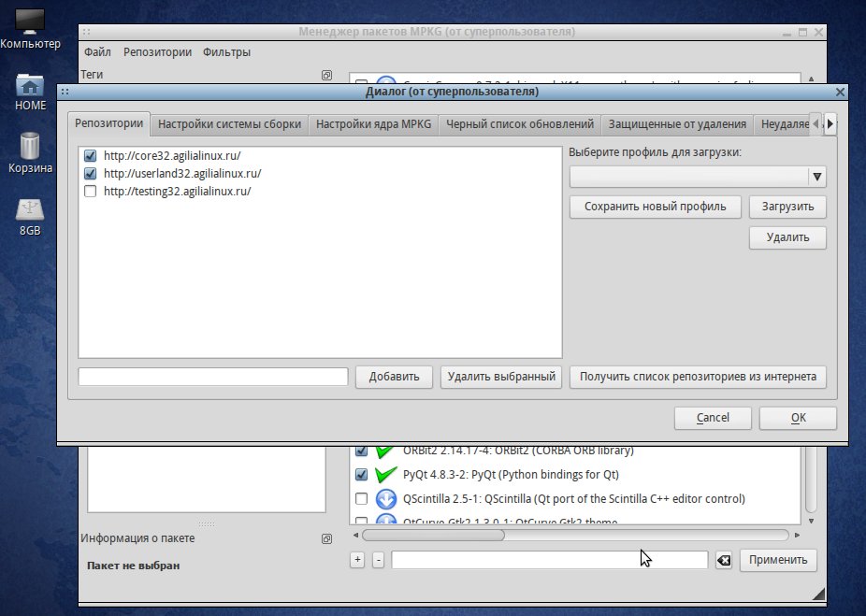Click the Удалить profile button

[787, 237]
